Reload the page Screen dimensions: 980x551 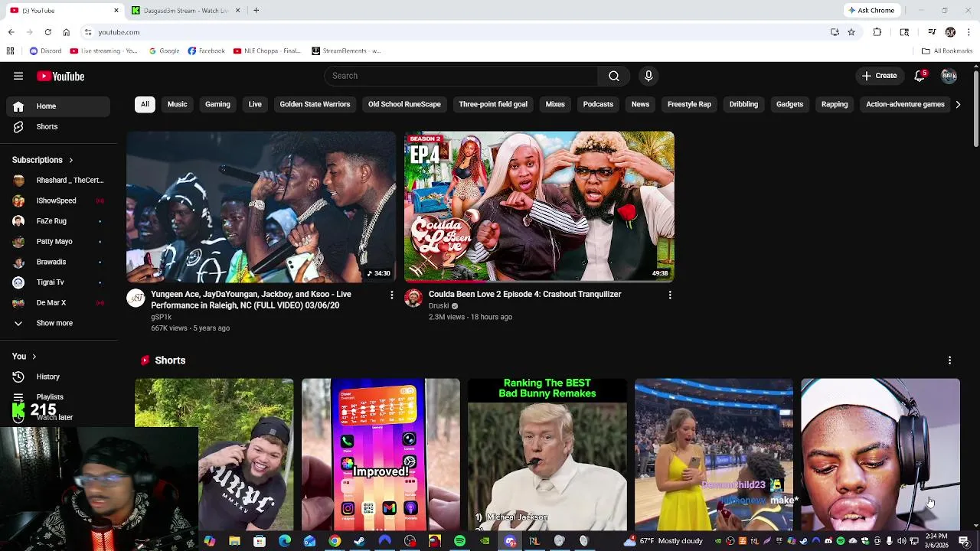(x=47, y=32)
